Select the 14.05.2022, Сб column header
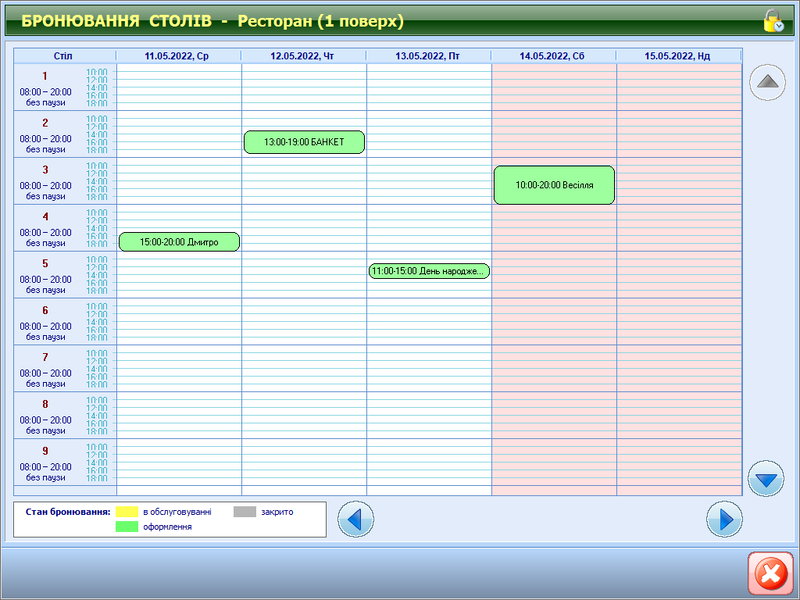This screenshot has height=600, width=800. [553, 56]
